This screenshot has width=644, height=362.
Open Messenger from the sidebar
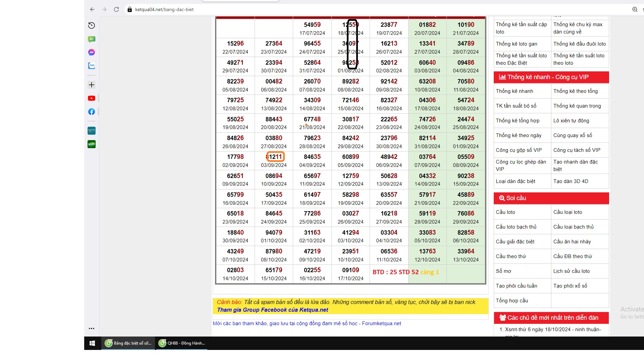coord(92,52)
